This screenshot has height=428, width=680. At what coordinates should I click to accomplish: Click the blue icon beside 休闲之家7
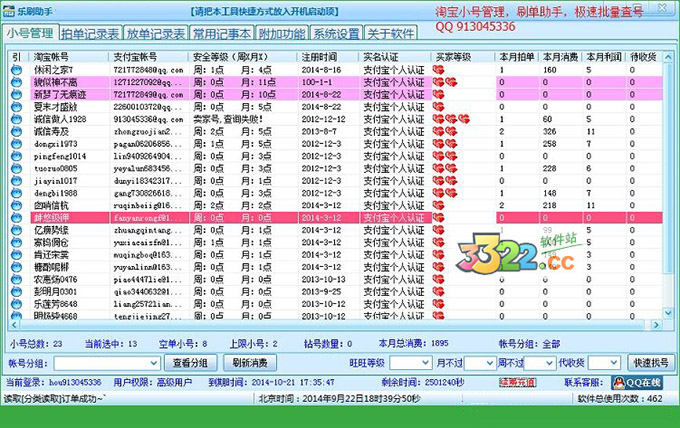(x=16, y=69)
